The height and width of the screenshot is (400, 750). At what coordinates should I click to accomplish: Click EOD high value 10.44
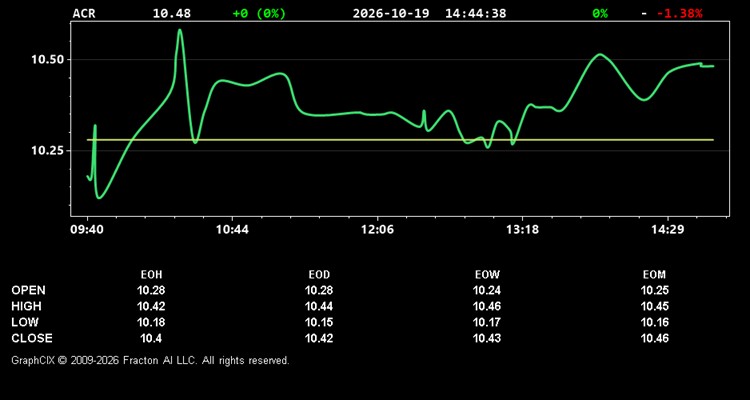point(319,306)
